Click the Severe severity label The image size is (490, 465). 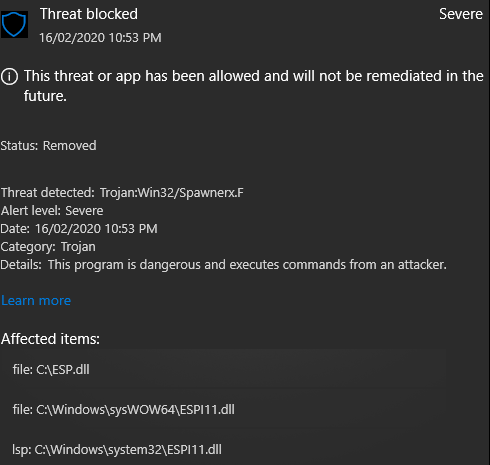(461, 14)
